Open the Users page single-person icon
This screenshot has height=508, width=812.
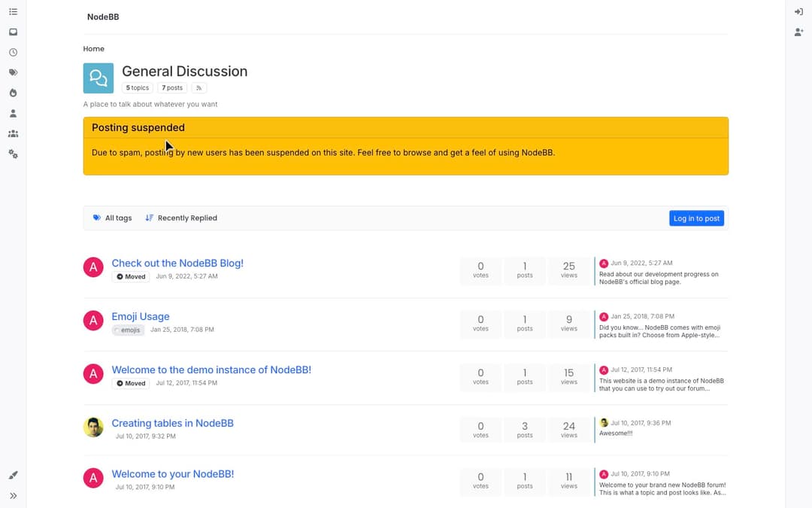point(13,113)
